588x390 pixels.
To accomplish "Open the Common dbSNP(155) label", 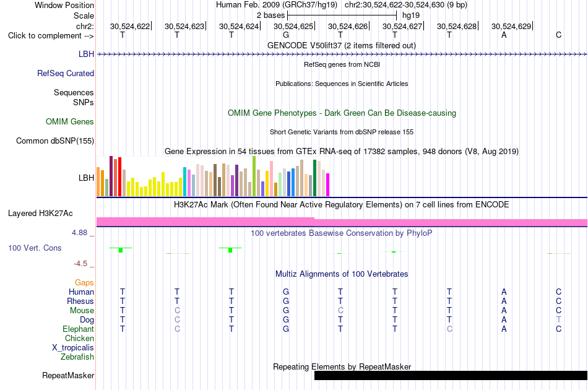I will click(x=54, y=141).
